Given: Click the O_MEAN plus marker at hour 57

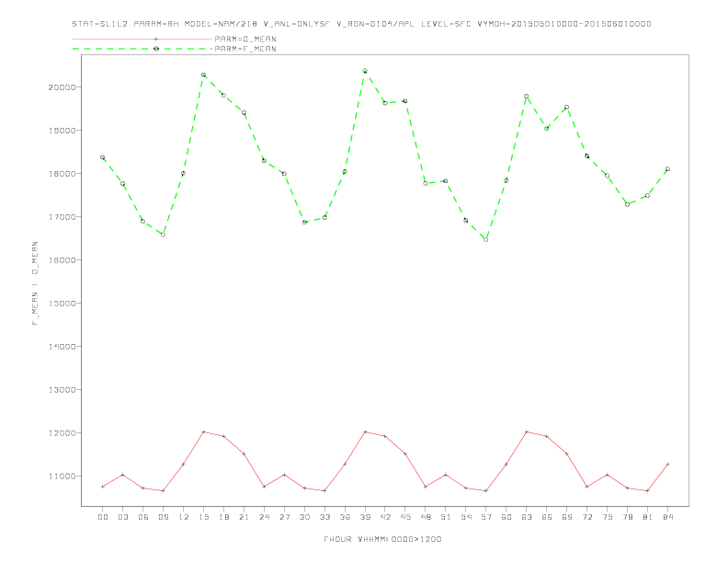Looking at the screenshot, I should (x=486, y=490).
